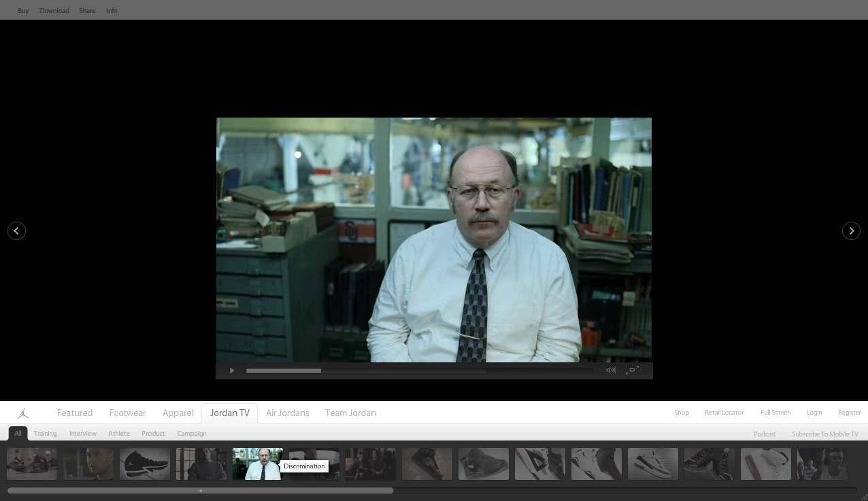868x501 pixels.
Task: Click Subscribe To Mobile TV link
Action: click(x=824, y=434)
